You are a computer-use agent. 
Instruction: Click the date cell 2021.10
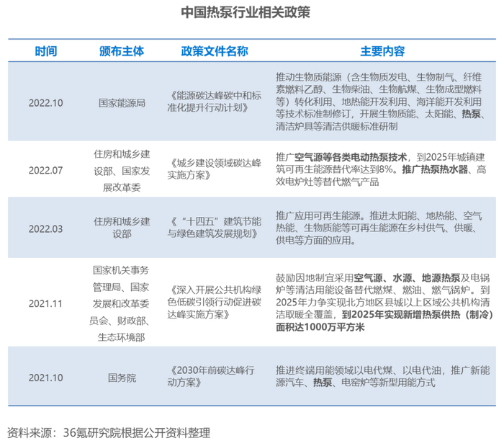[45, 378]
